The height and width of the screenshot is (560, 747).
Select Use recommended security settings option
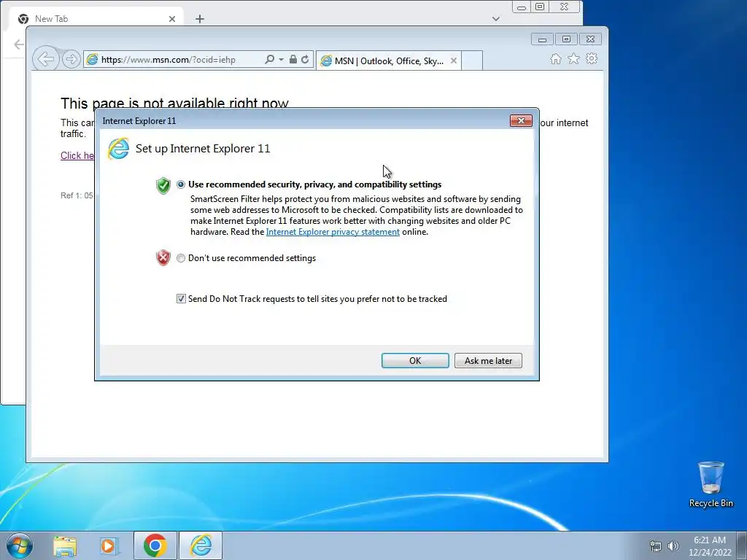coord(181,184)
